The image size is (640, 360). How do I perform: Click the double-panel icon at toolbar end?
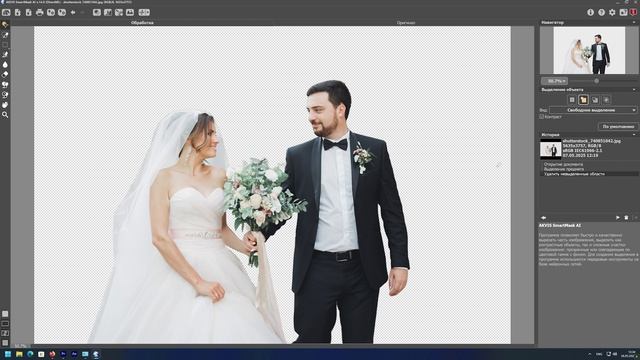(144, 13)
